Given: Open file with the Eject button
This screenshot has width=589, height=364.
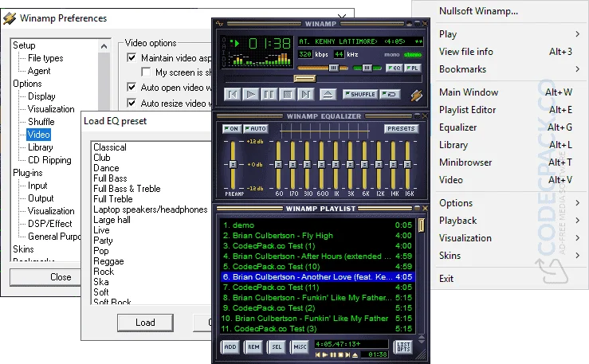Looking at the screenshot, I should (328, 94).
